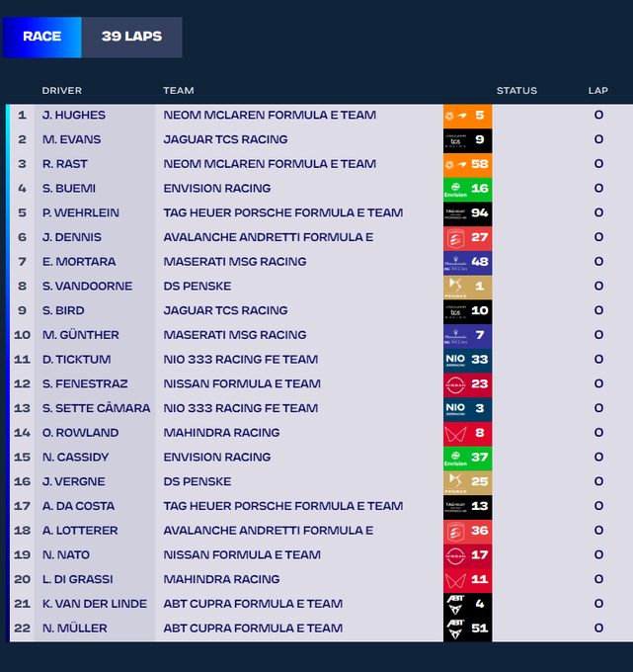
Task: Open driver J. HUGHES
Action: tap(74, 115)
